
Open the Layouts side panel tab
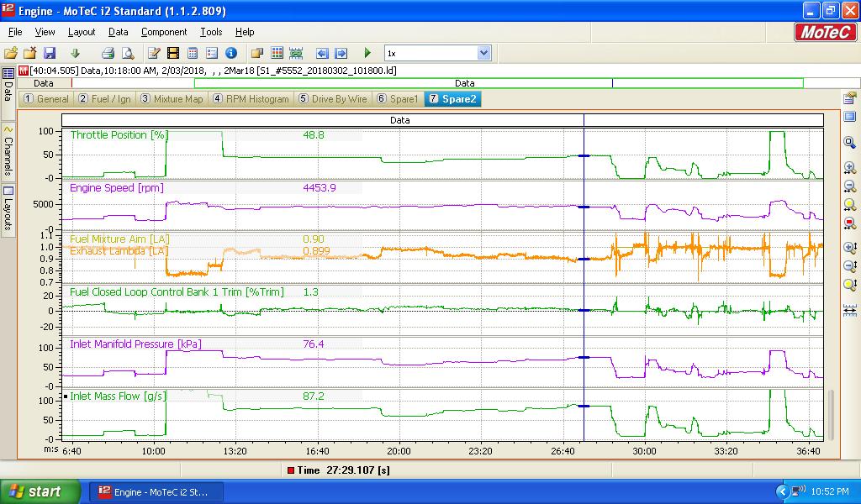[x=8, y=209]
